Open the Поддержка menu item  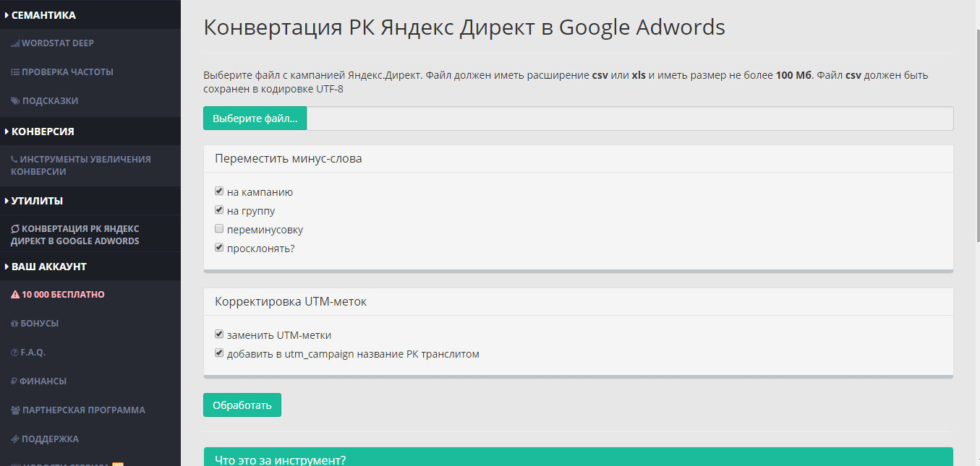click(x=50, y=439)
